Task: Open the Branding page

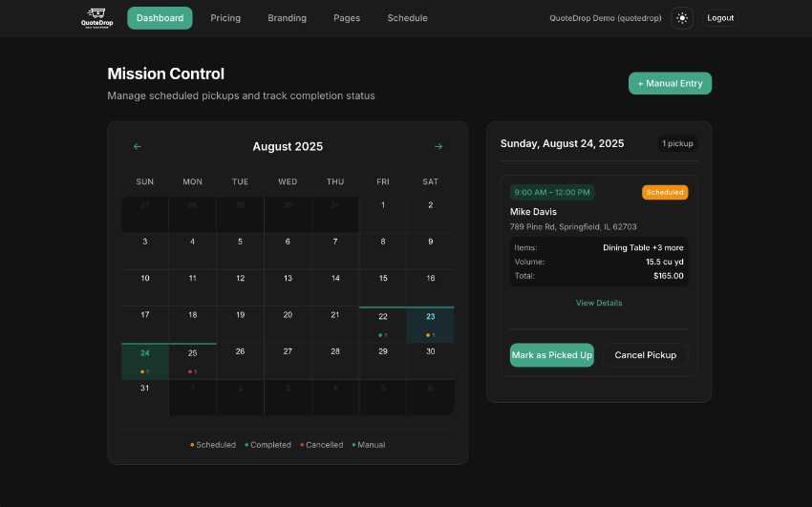Action: point(287,18)
